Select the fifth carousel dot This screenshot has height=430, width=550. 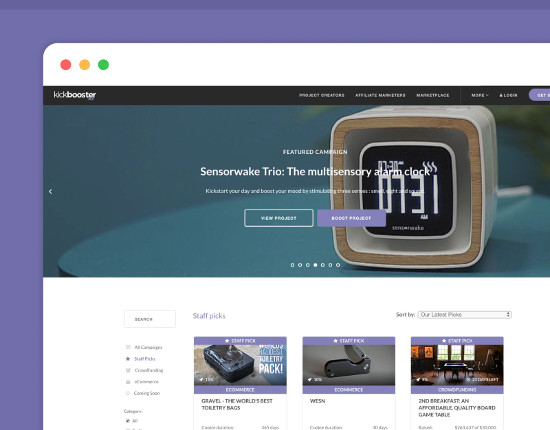click(x=323, y=265)
